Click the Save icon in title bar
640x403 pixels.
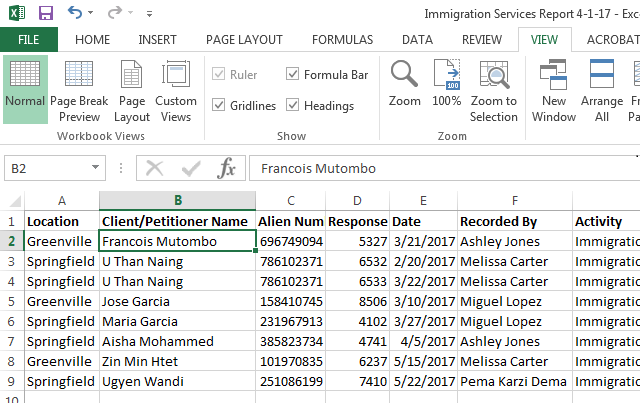tap(45, 14)
